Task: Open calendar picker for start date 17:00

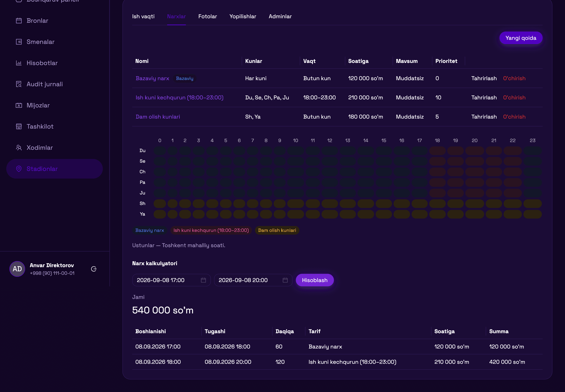Action: [203, 280]
